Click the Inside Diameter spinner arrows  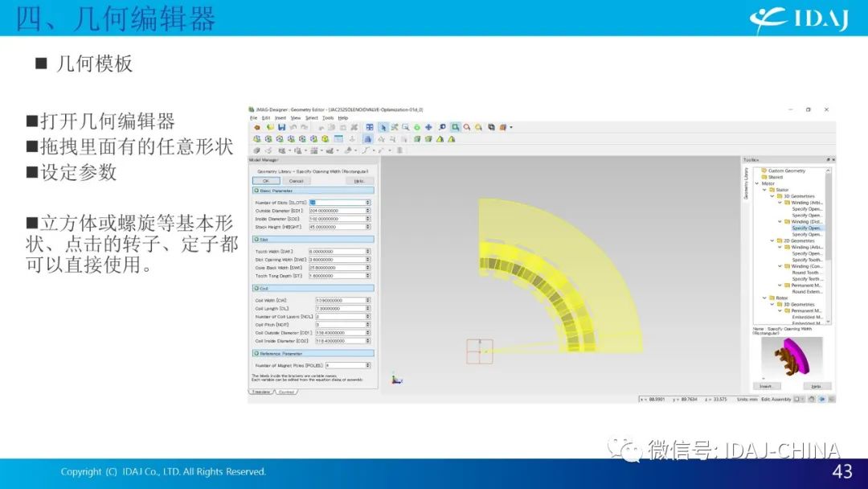367,219
